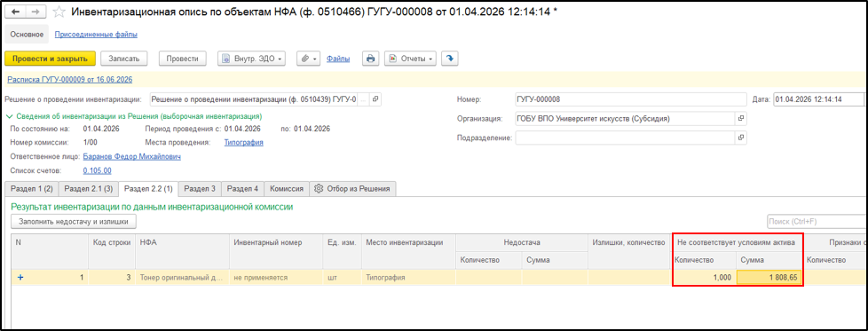Click Заполнить недостачу и излишки
This screenshot has height=331, width=868.
point(74,222)
